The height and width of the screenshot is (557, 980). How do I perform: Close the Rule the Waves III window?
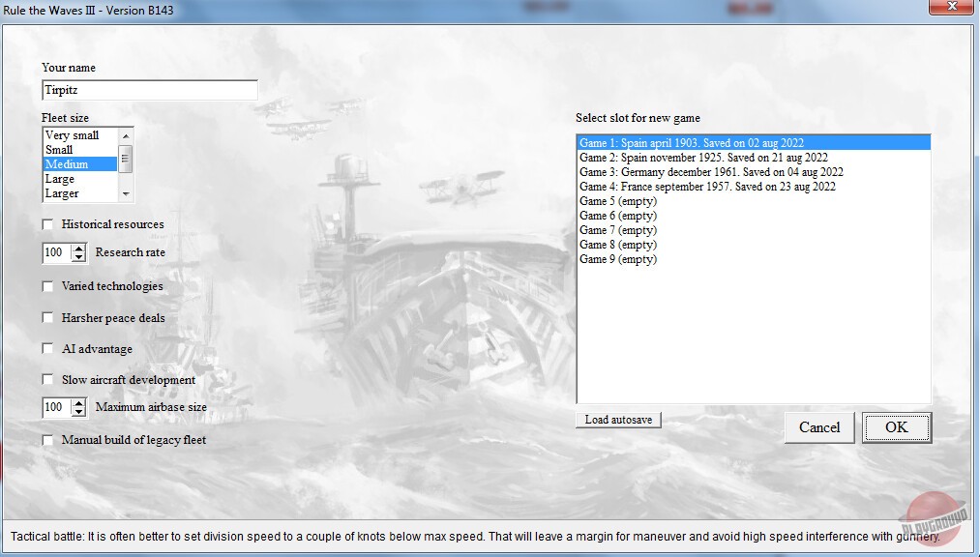click(x=951, y=9)
